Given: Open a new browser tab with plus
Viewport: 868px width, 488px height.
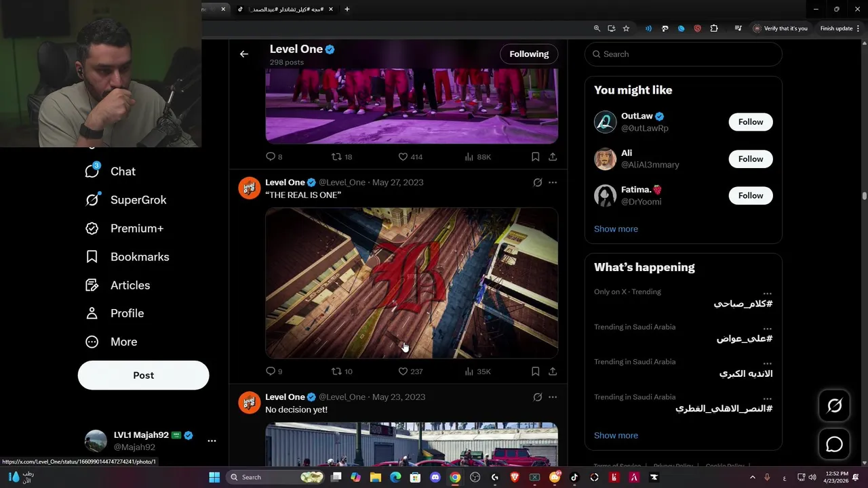Looking at the screenshot, I should [347, 9].
